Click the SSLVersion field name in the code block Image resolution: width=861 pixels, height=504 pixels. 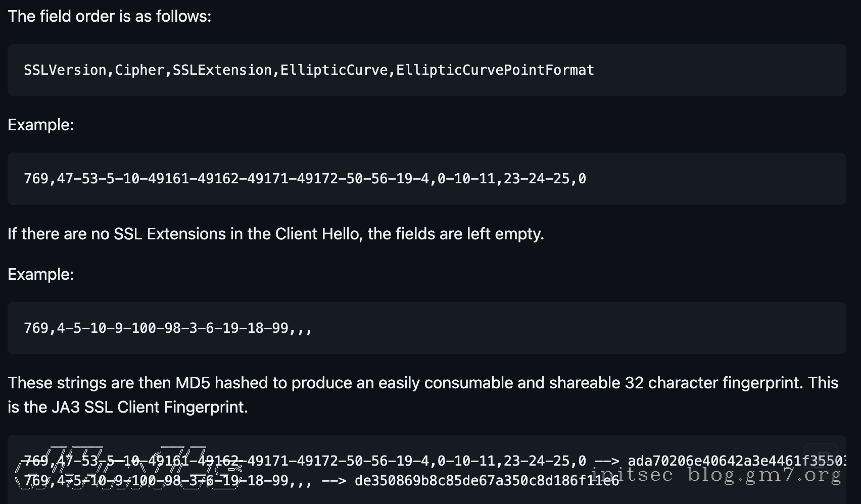point(65,70)
